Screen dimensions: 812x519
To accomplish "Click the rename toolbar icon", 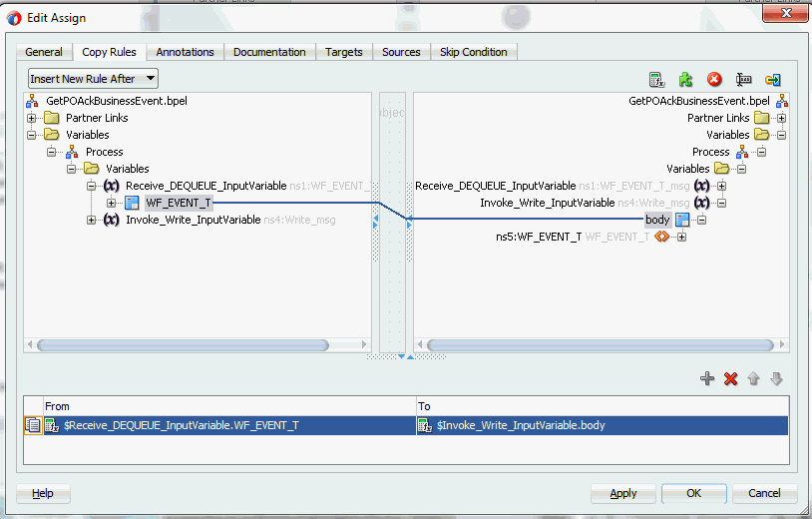I will [x=743, y=80].
